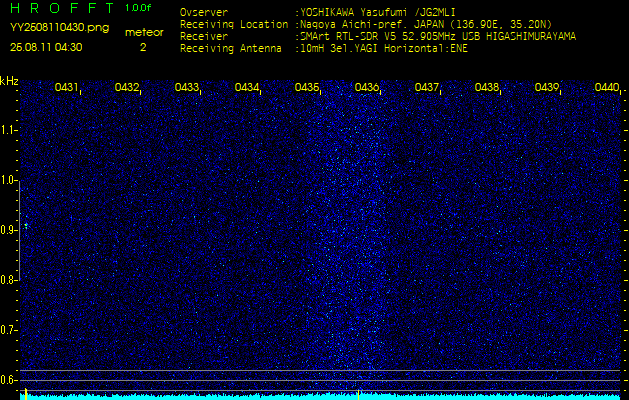Image resolution: width=629 pixels, height=400 pixels.
Task: Click the 0.6 kHz frequency label
Action: click(x=8, y=380)
